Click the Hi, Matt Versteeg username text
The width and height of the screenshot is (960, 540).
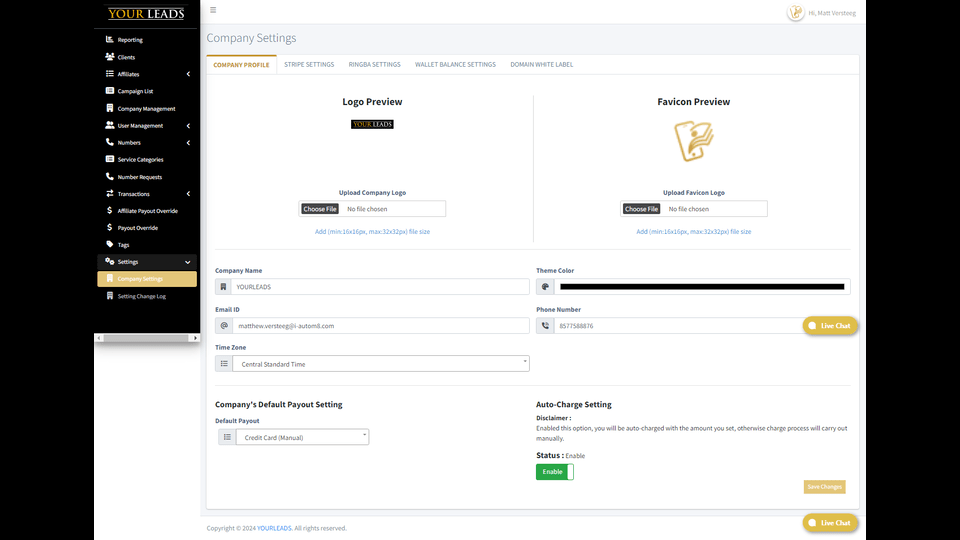pyautogui.click(x=832, y=13)
